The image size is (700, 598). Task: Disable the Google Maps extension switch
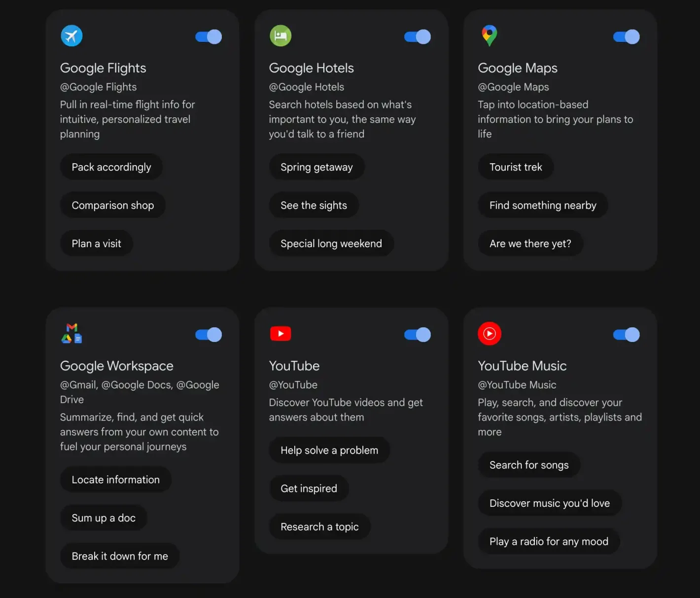pyautogui.click(x=626, y=36)
